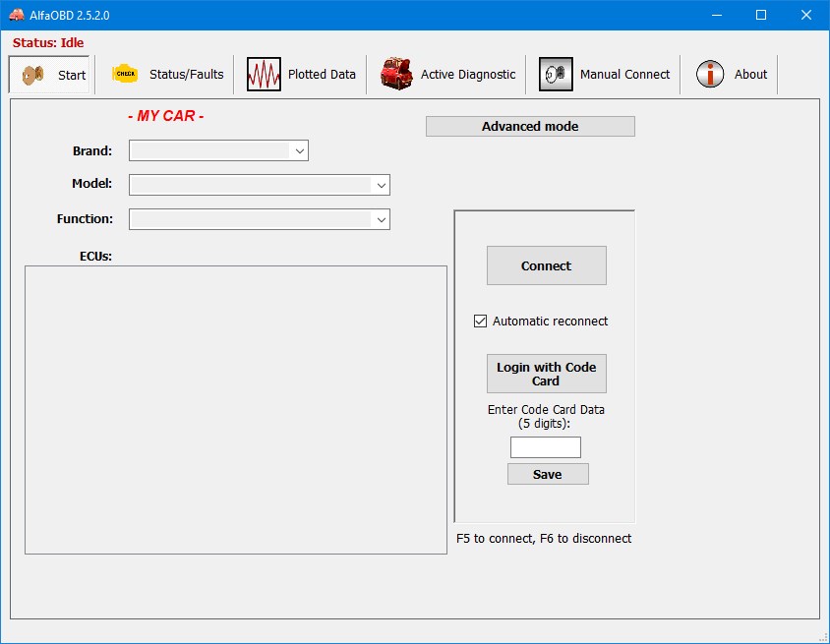Viewport: 830px width, 644px height.
Task: Minimize the AlfaOBD window
Action: click(717, 15)
